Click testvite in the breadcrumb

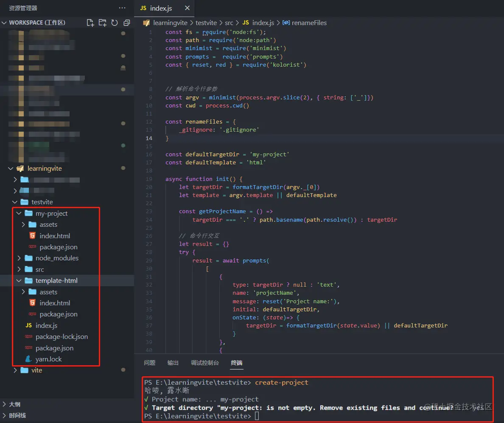tap(206, 23)
